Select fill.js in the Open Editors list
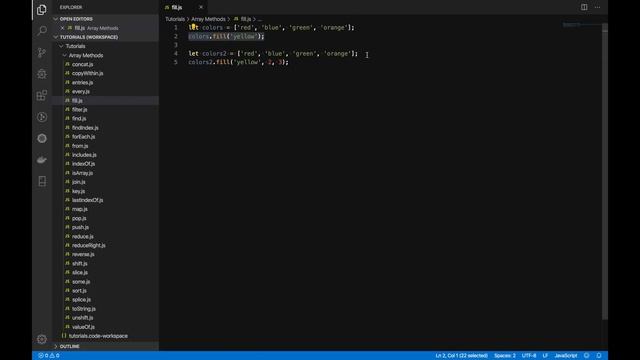Image resolution: width=640 pixels, height=360 pixels. coord(105,28)
